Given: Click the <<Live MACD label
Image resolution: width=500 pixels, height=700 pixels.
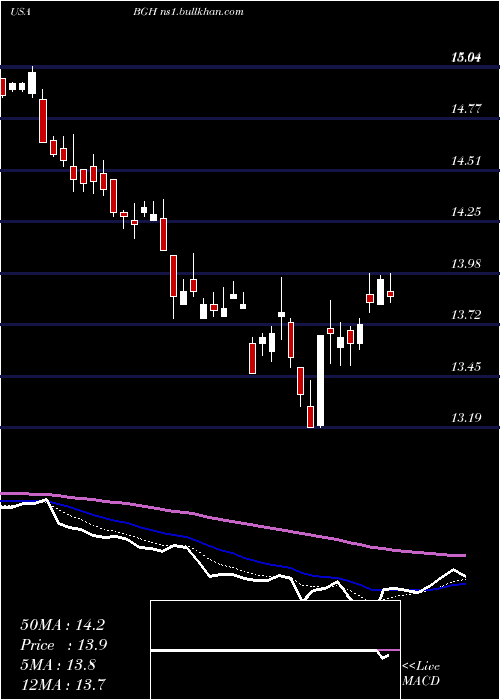Looking at the screenshot, I should [421, 674].
